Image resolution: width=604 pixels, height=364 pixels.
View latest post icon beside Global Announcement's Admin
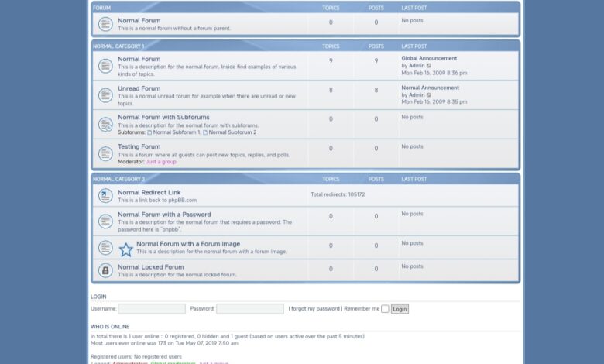tap(430, 66)
